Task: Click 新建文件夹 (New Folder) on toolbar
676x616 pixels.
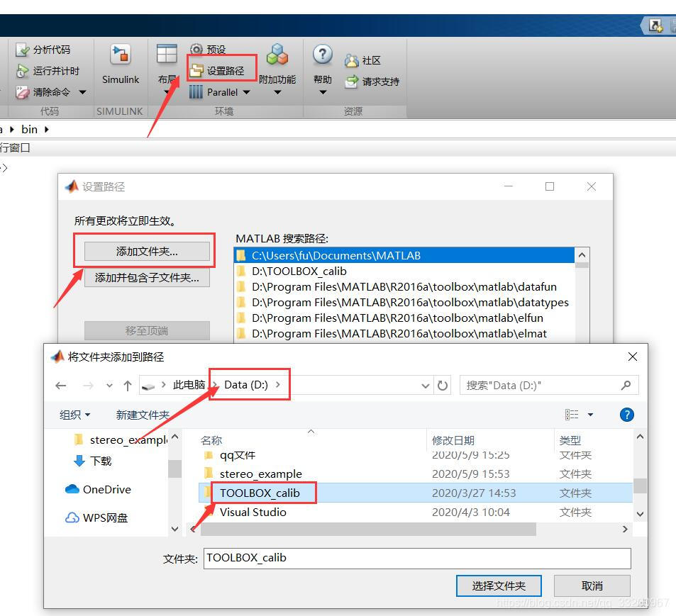Action: pyautogui.click(x=142, y=415)
